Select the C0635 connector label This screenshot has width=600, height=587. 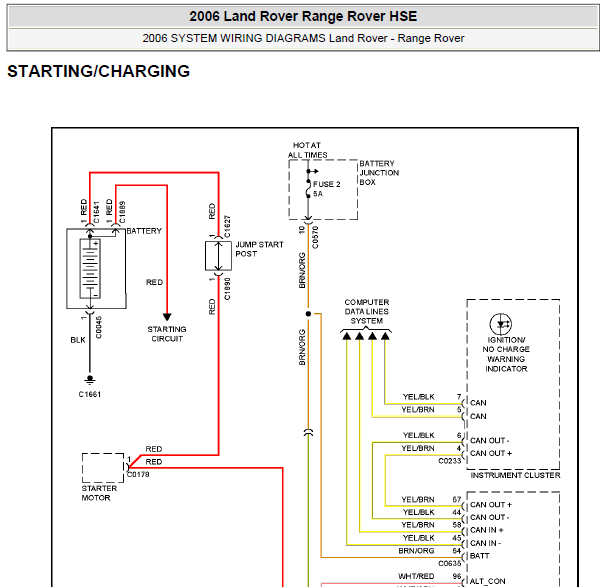tap(450, 563)
